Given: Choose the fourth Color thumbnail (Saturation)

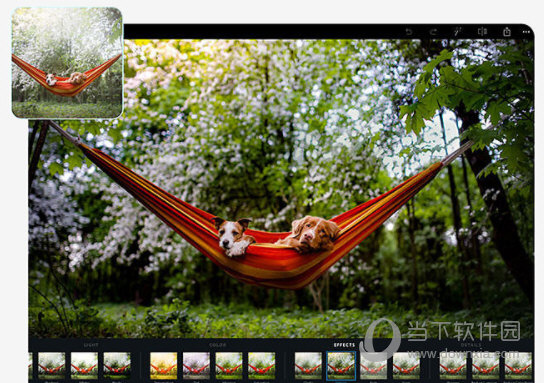Looking at the screenshot, I should (x=262, y=366).
